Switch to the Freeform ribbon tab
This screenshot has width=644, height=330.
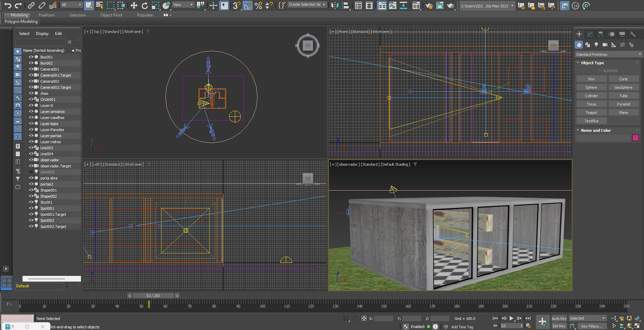coord(46,15)
